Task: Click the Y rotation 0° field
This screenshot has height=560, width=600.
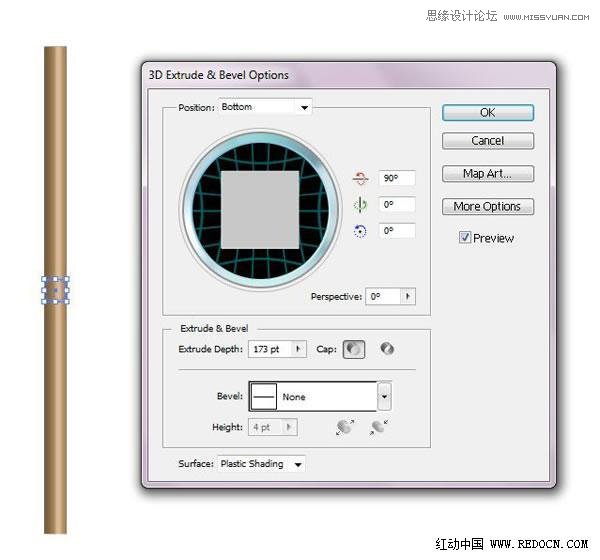Action: pos(397,205)
